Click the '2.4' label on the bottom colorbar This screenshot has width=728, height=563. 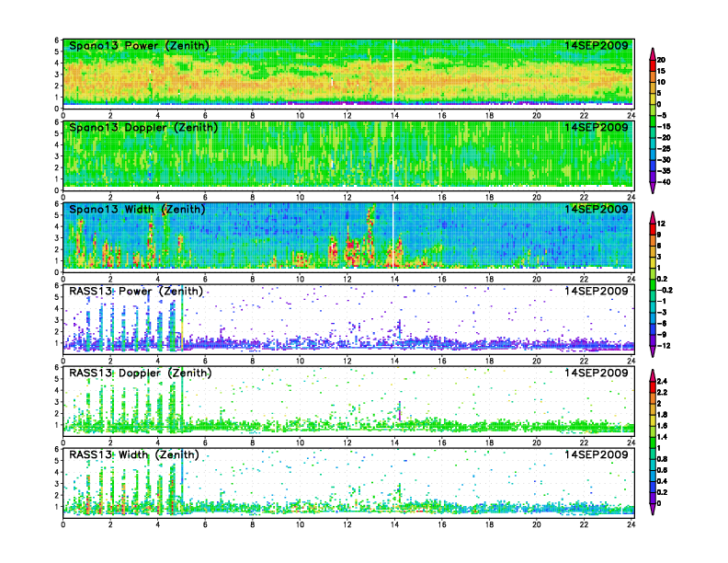coord(662,381)
